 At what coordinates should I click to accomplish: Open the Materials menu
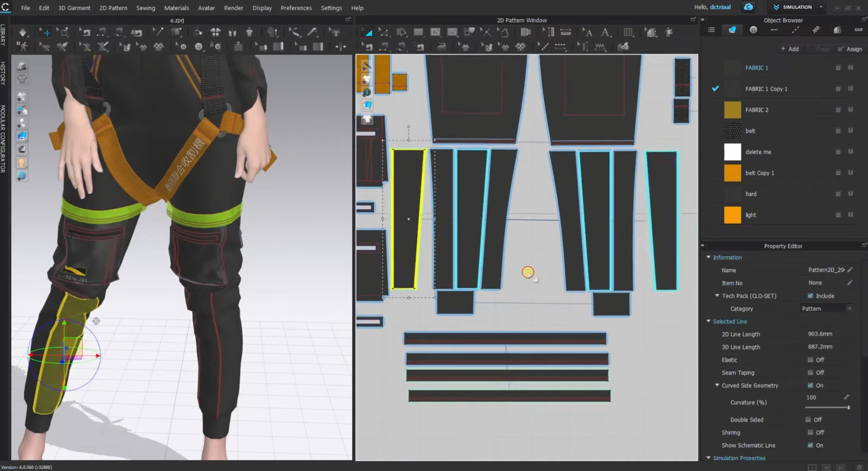(176, 8)
